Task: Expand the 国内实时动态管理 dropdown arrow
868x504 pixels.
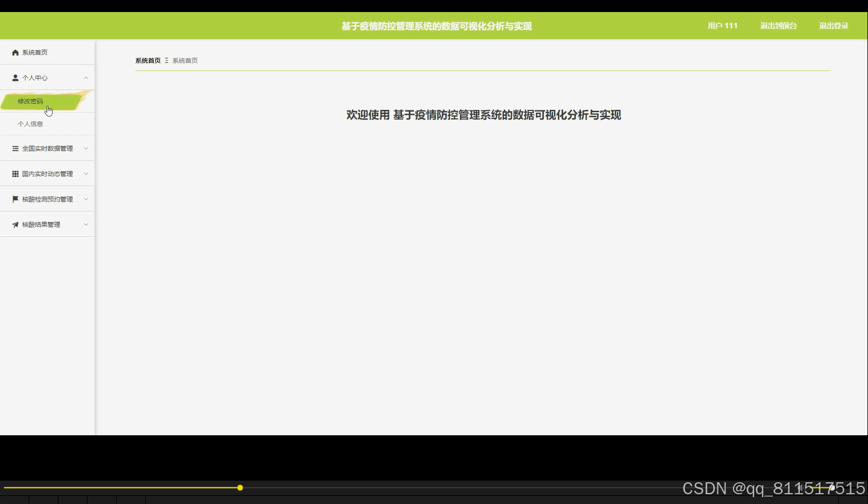Action: coord(86,173)
